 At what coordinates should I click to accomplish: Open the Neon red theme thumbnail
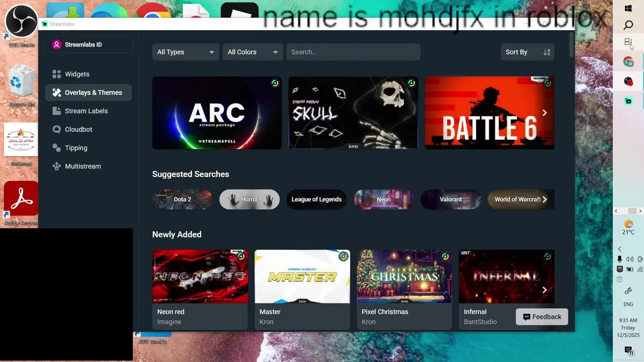(200, 277)
